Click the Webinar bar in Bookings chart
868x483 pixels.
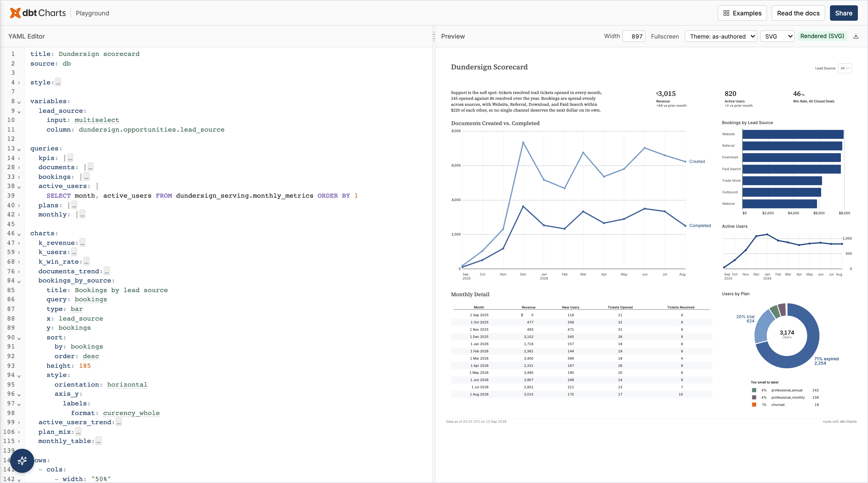click(x=780, y=204)
